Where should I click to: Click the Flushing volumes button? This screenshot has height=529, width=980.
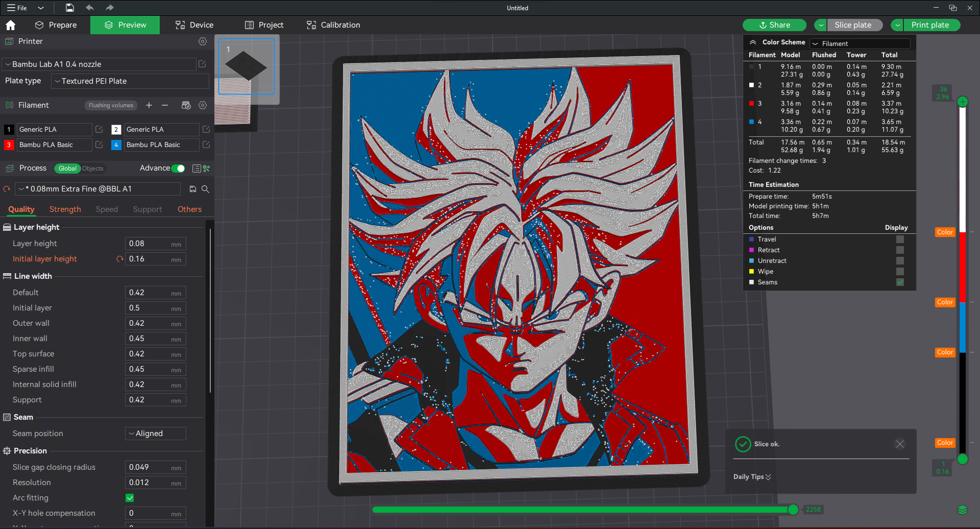[111, 105]
